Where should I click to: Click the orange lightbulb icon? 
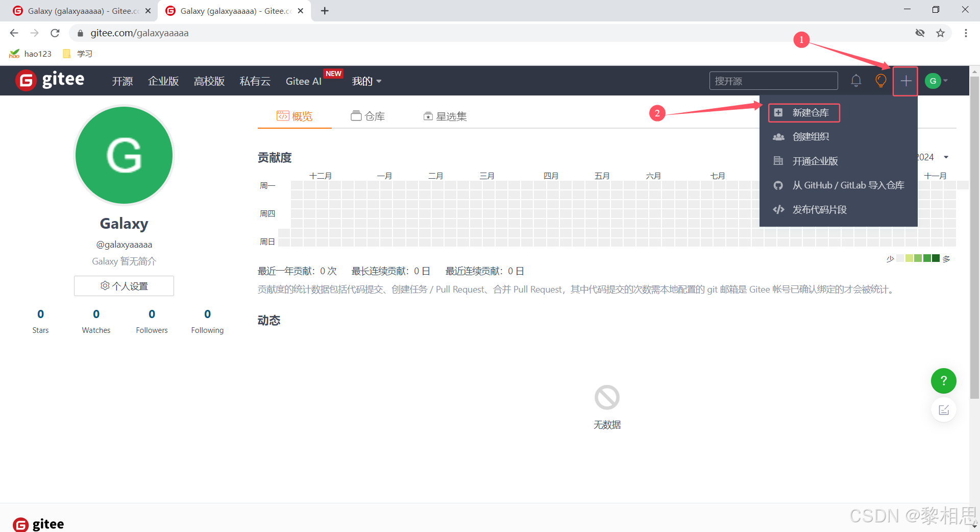tap(880, 81)
